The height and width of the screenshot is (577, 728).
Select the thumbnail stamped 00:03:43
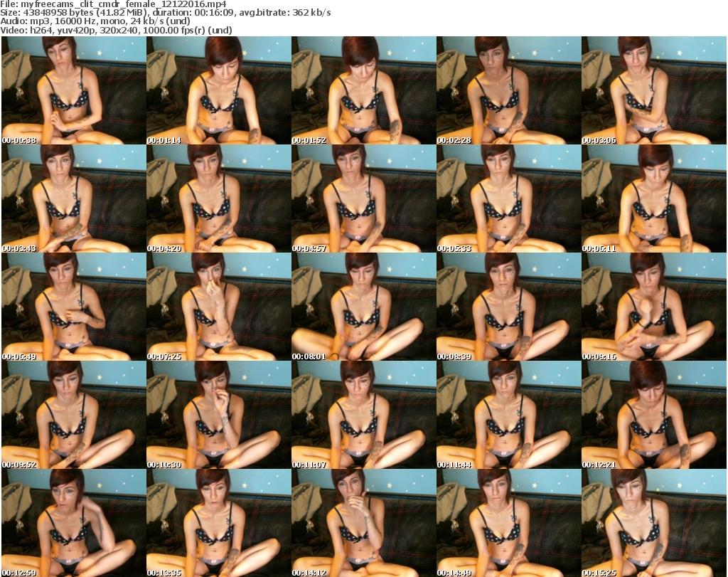point(74,198)
